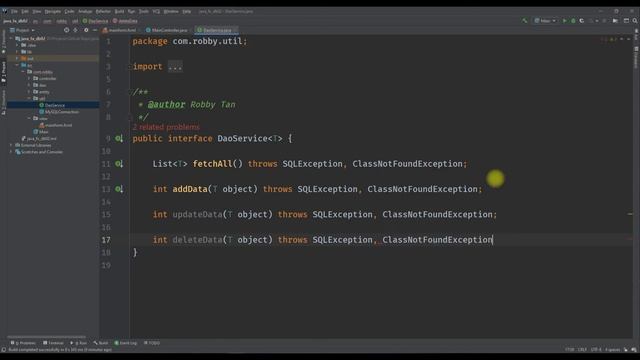Open the Ant side tab on right edge
Image resolution: width=640 pixels, height=360 pixels.
(x=636, y=35)
